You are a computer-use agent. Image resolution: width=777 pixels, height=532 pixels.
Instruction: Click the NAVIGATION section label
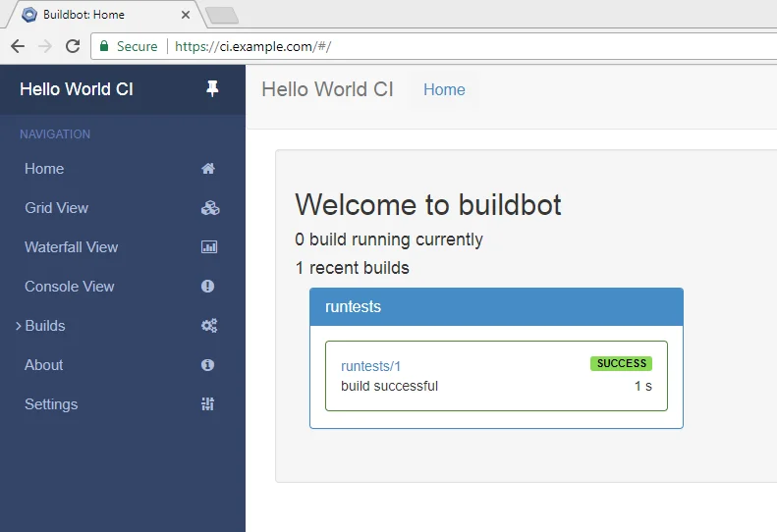(55, 134)
